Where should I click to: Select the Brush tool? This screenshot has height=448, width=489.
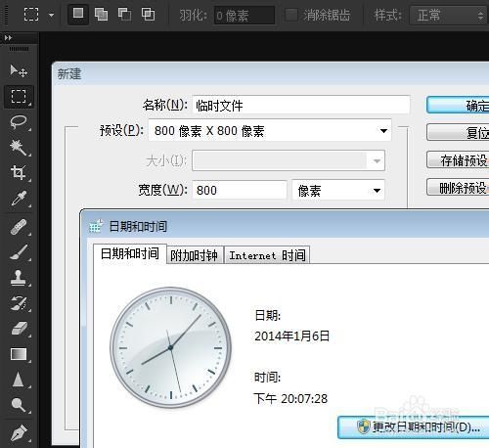pos(19,252)
